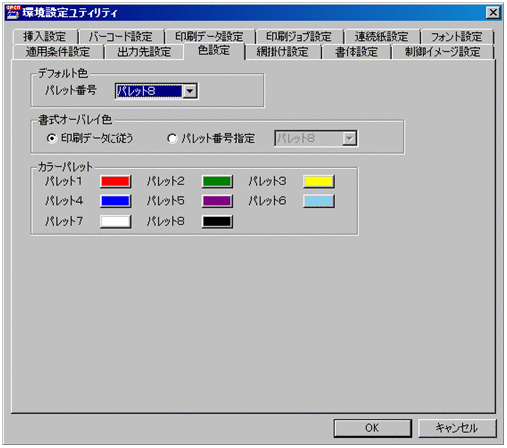The width and height of the screenshot is (507, 448).
Task: Click the パレット7 label text
Action: 64,221
